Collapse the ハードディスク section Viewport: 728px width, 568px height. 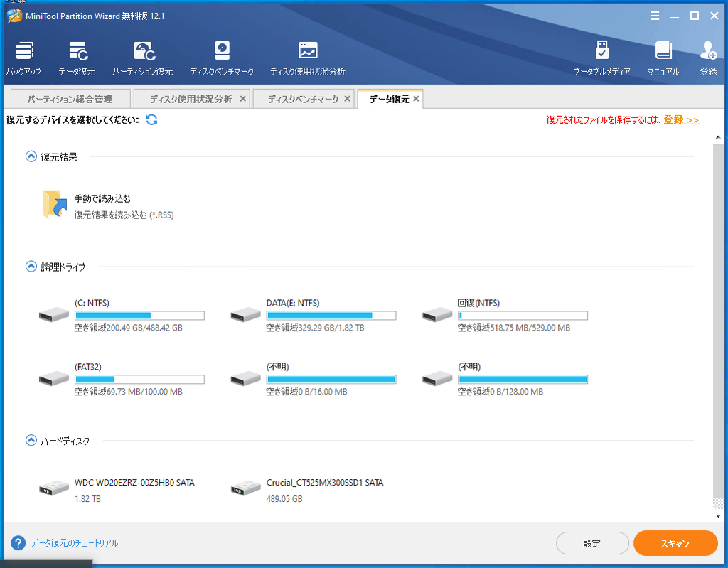coord(31,441)
